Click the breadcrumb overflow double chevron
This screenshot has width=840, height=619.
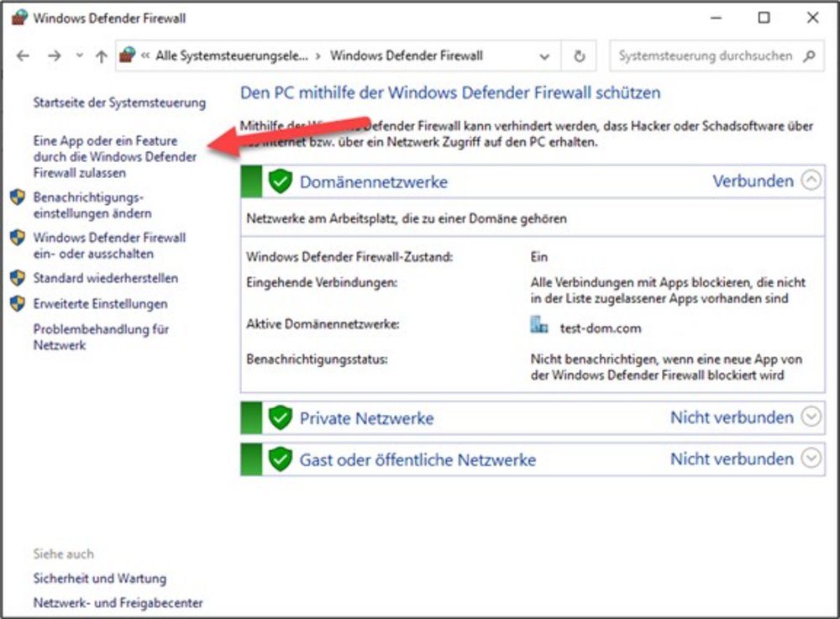(145, 55)
